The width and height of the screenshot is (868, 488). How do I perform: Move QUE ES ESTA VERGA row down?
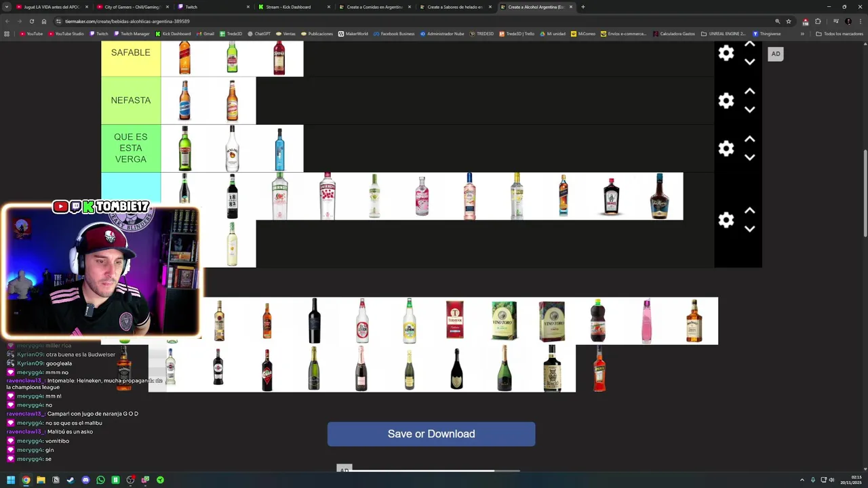click(749, 157)
